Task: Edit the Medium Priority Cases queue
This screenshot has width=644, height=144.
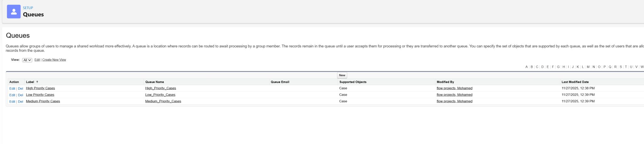Action: [x=12, y=102]
